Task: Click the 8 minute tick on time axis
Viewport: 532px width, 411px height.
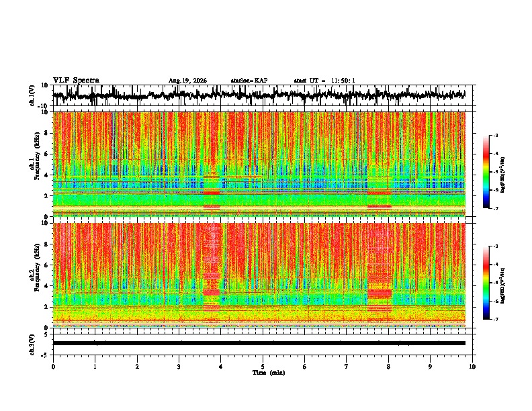Action: (388, 367)
